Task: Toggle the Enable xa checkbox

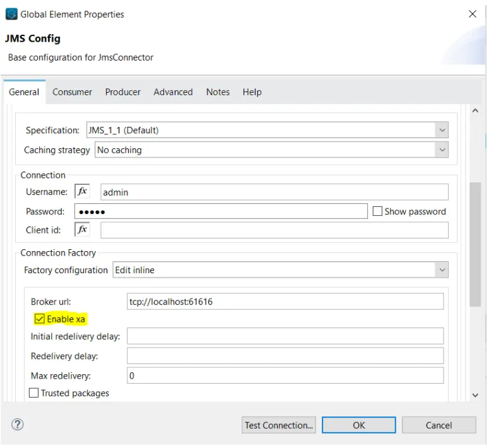Action: point(40,319)
